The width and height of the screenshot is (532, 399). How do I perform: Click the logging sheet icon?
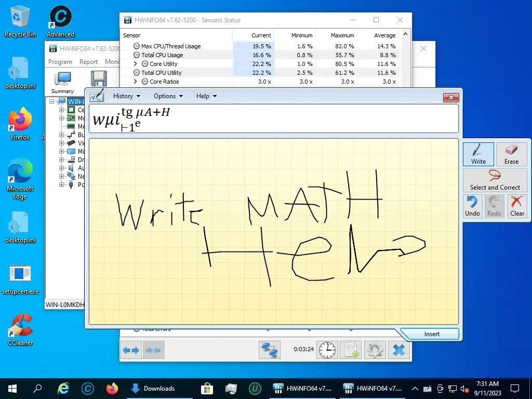(351, 350)
